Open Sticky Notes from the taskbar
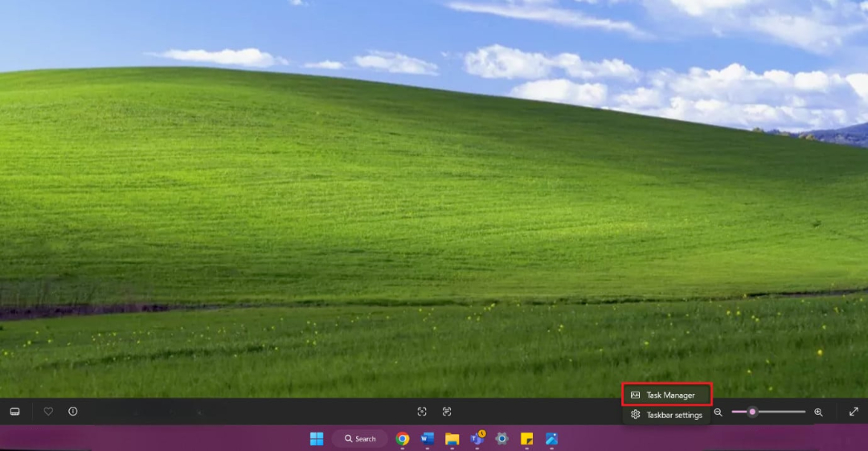 (x=527, y=439)
